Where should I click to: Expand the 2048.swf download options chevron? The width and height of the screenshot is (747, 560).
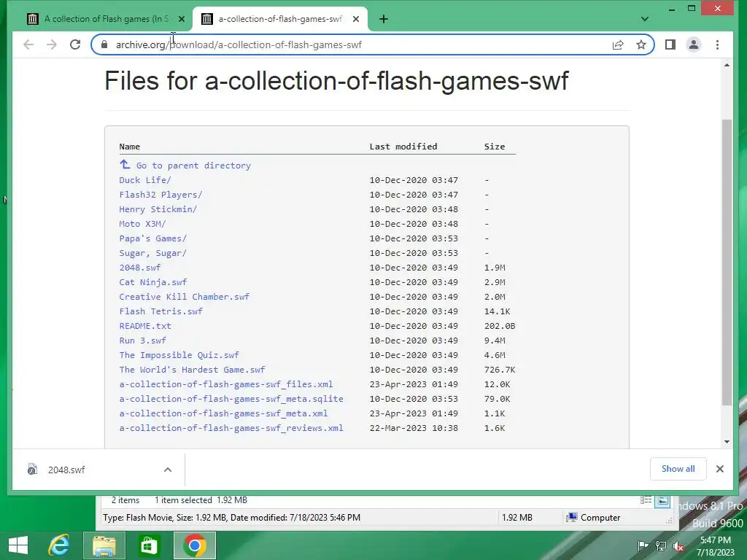(168, 470)
